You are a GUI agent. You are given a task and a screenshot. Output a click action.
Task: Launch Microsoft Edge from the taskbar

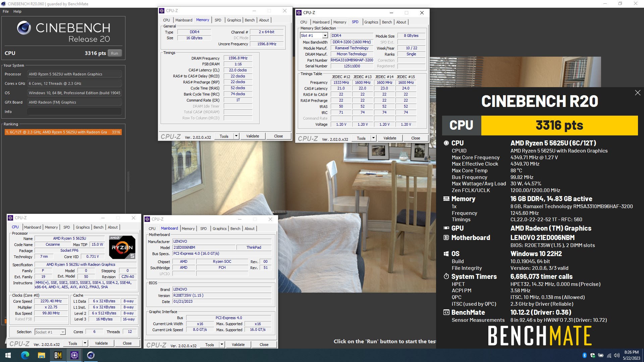coord(25,355)
